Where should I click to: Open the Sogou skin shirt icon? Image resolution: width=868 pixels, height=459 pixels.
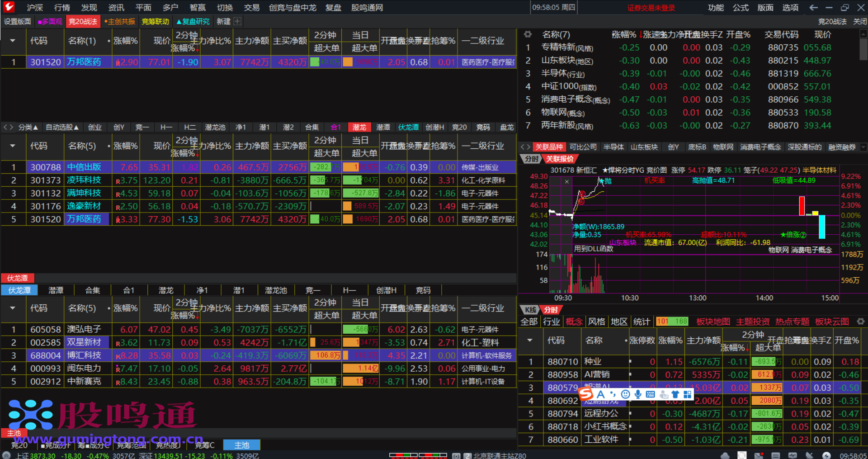675,394
